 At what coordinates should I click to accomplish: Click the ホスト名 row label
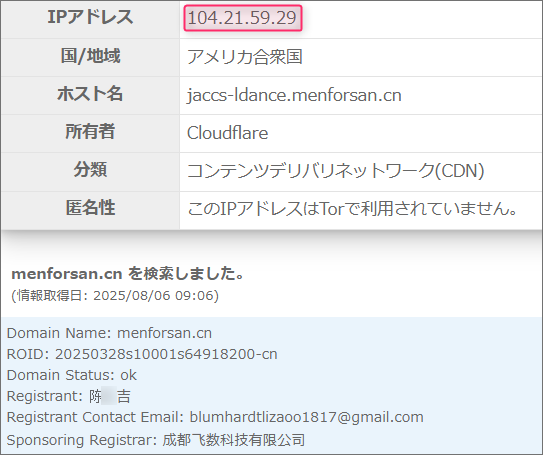point(90,94)
